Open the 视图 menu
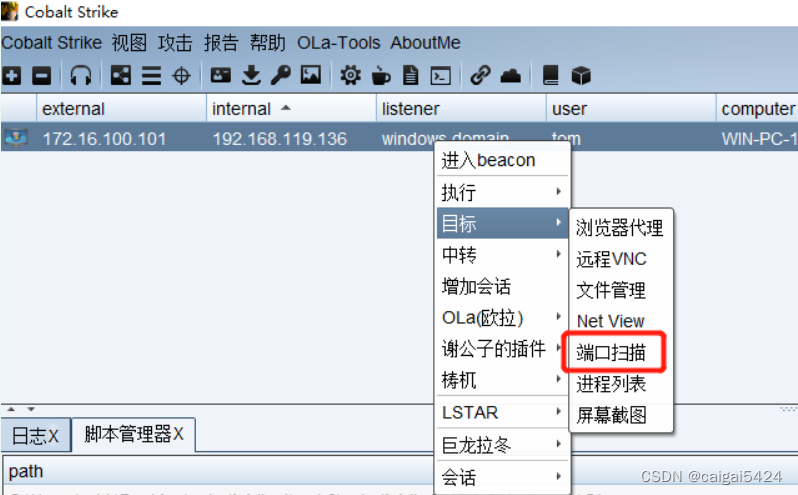798x495 pixels. [129, 43]
